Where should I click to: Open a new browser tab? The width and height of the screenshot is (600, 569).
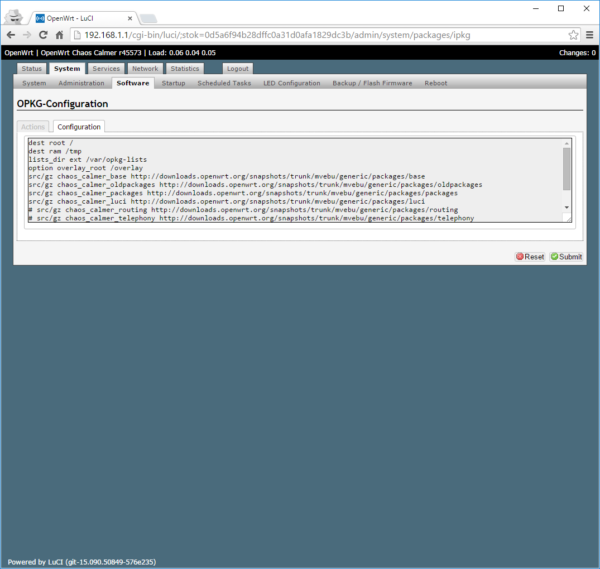tap(147, 18)
